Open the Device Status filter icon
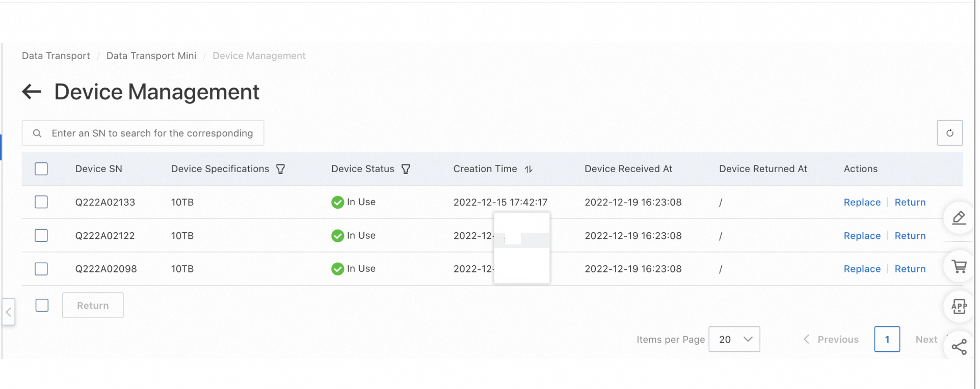 coord(406,169)
